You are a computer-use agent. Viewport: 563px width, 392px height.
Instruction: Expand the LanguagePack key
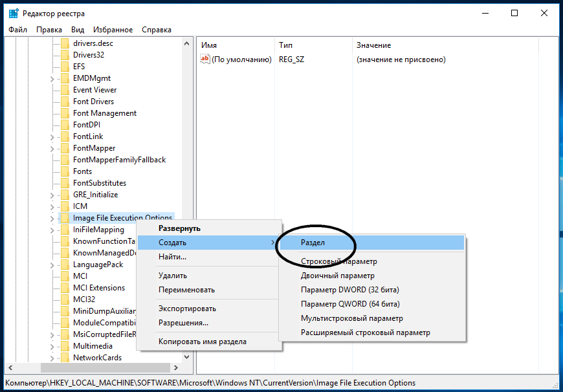click(52, 265)
